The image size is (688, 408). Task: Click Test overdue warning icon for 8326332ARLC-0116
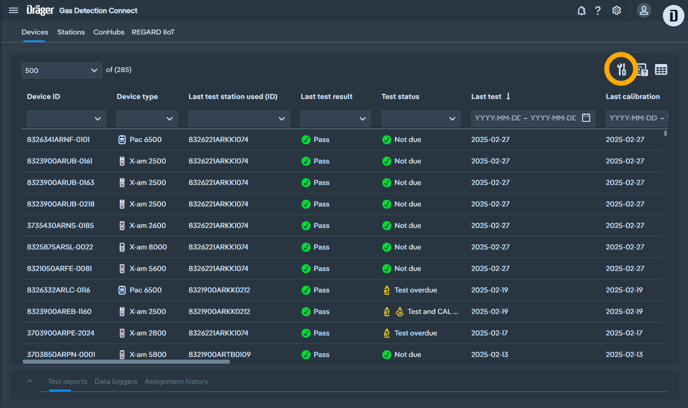tap(387, 290)
